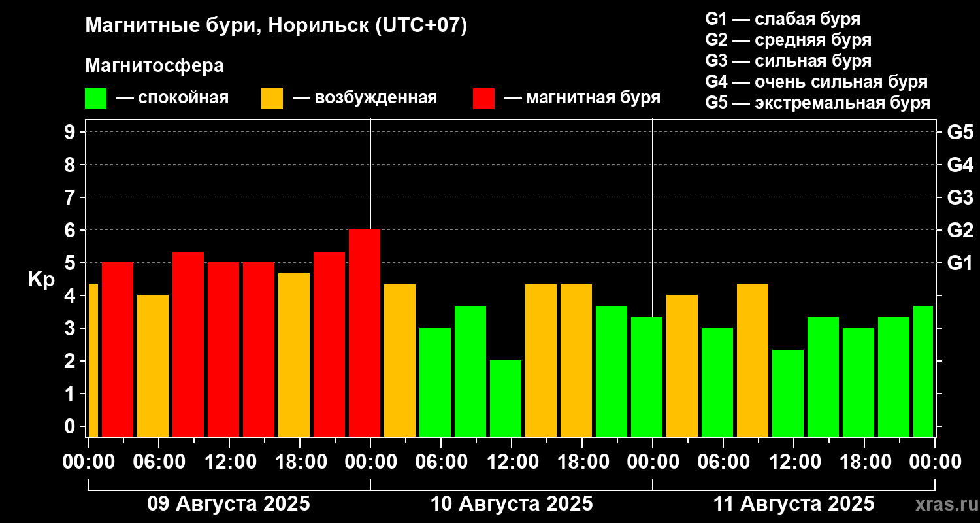Click the '— магнитная буря' legend label

582,98
